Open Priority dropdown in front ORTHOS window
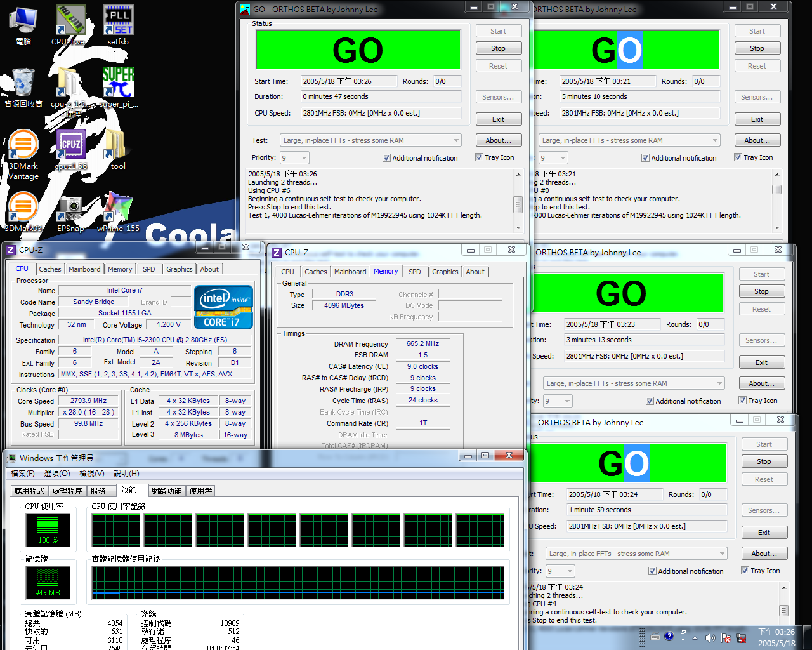The image size is (812, 650). click(294, 157)
